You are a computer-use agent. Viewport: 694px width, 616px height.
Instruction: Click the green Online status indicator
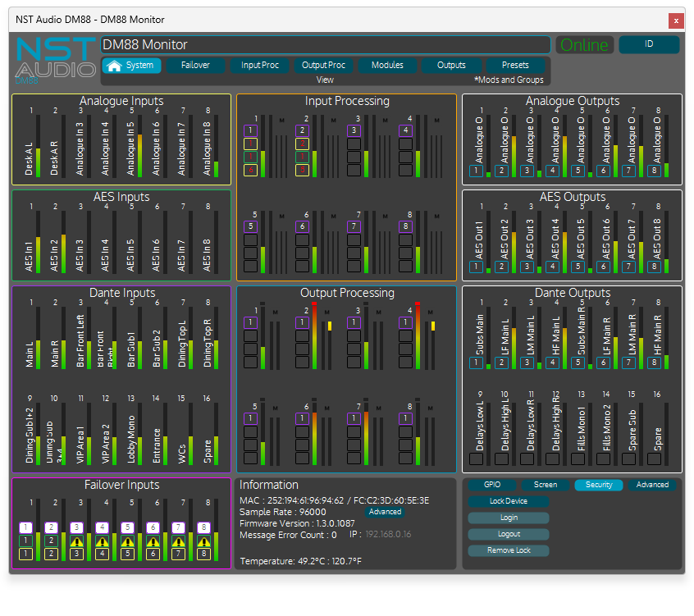click(585, 44)
